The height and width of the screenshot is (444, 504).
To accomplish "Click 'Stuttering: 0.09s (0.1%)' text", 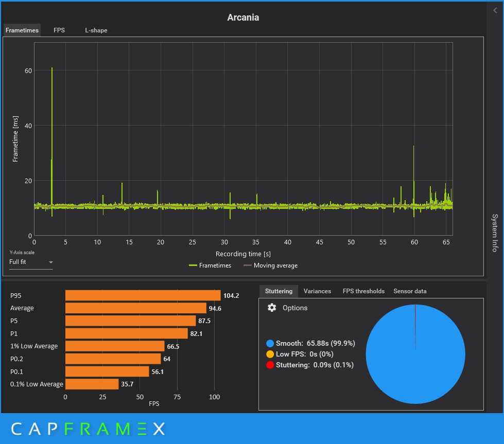I will (x=315, y=365).
